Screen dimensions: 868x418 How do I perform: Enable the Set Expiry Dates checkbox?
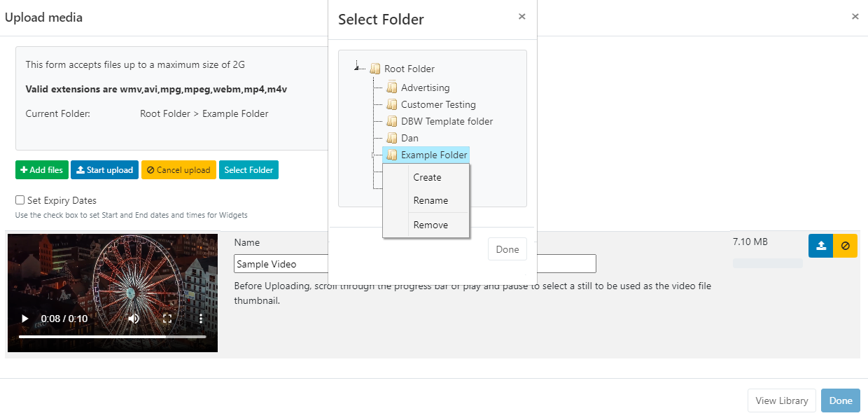[x=20, y=200]
